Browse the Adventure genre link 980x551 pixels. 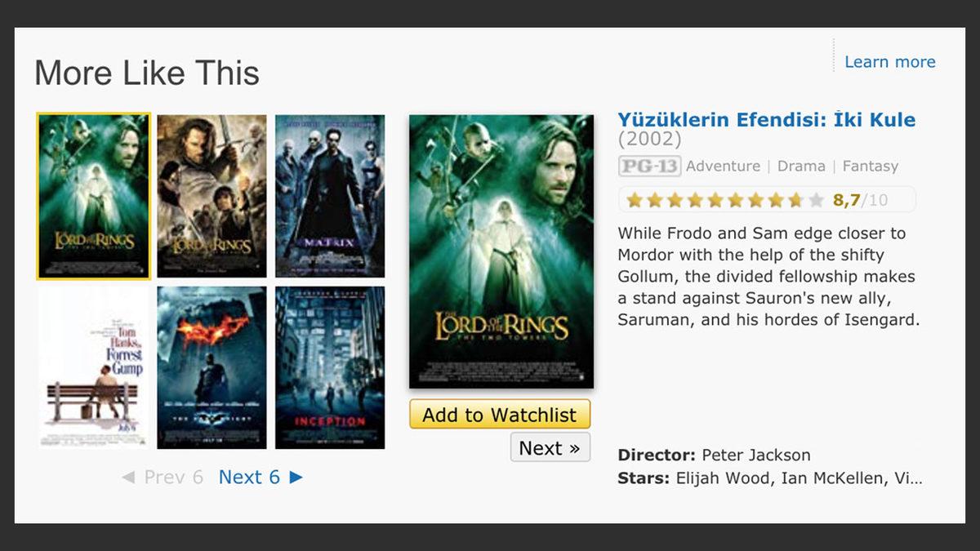[x=723, y=166]
